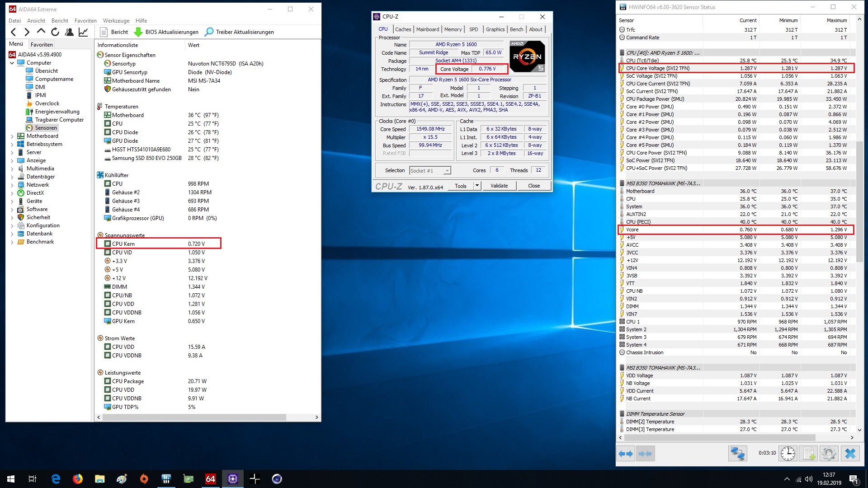Click BIOS Aktualisierungen toolbar button

166,32
